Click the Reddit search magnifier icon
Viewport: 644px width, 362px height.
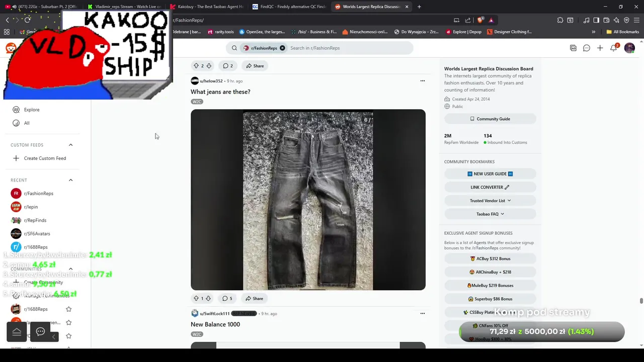234,48
